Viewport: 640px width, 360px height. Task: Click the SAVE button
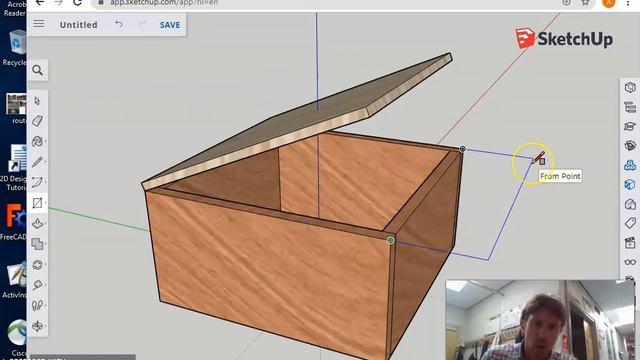point(170,25)
